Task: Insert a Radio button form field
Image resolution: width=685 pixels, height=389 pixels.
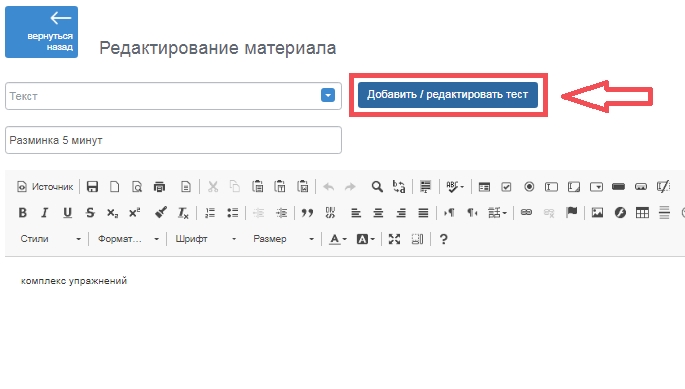Action: (529, 187)
